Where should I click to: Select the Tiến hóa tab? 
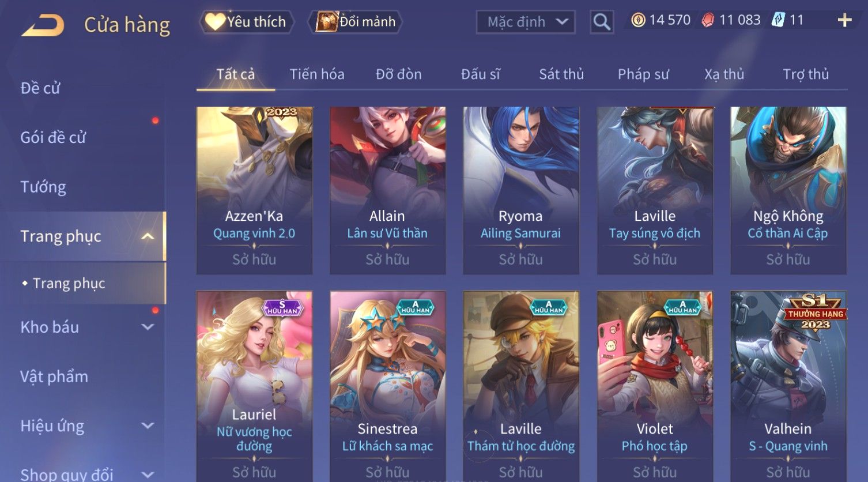(317, 74)
